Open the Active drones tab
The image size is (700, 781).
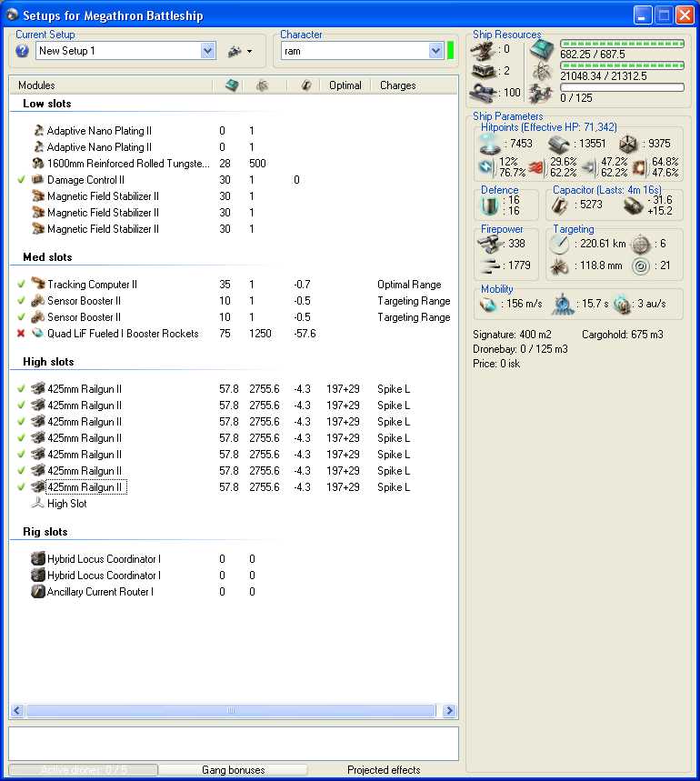(83, 770)
